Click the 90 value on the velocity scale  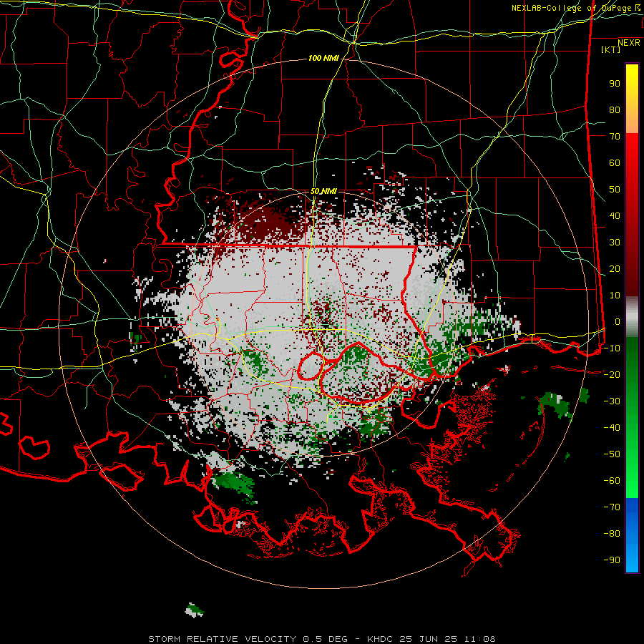[x=615, y=84]
